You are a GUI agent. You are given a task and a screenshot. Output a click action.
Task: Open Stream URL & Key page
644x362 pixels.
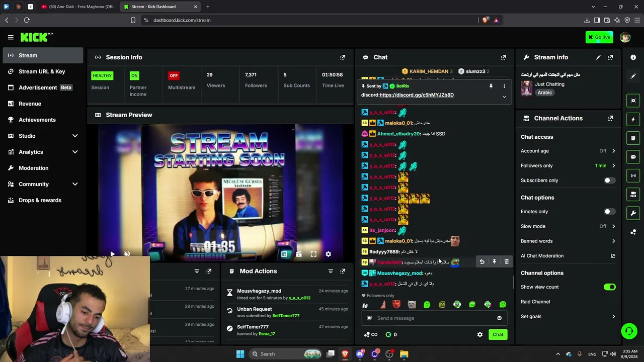coord(43,71)
